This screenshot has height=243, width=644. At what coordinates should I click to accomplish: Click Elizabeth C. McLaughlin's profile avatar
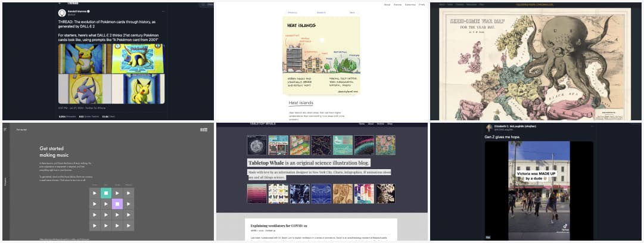pos(489,128)
